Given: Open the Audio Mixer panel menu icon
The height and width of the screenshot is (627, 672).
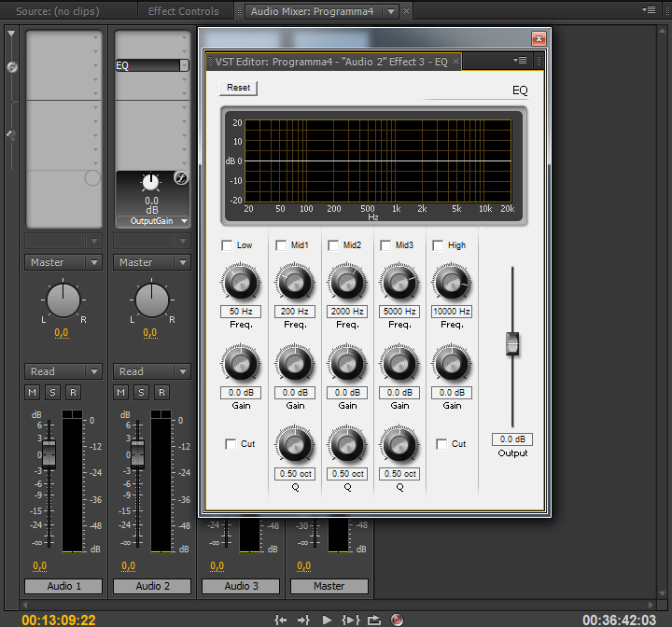Looking at the screenshot, I should pyautogui.click(x=649, y=9).
